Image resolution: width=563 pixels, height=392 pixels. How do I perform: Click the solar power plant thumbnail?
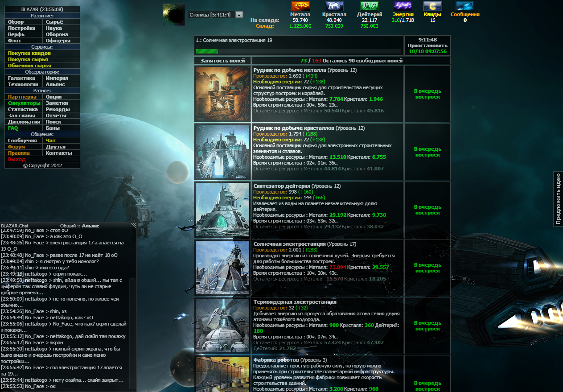[223, 268]
